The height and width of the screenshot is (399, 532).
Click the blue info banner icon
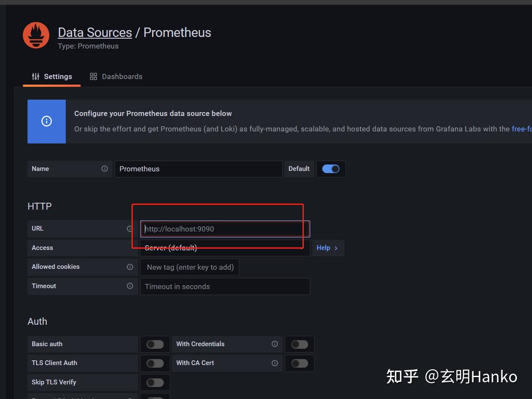46,122
